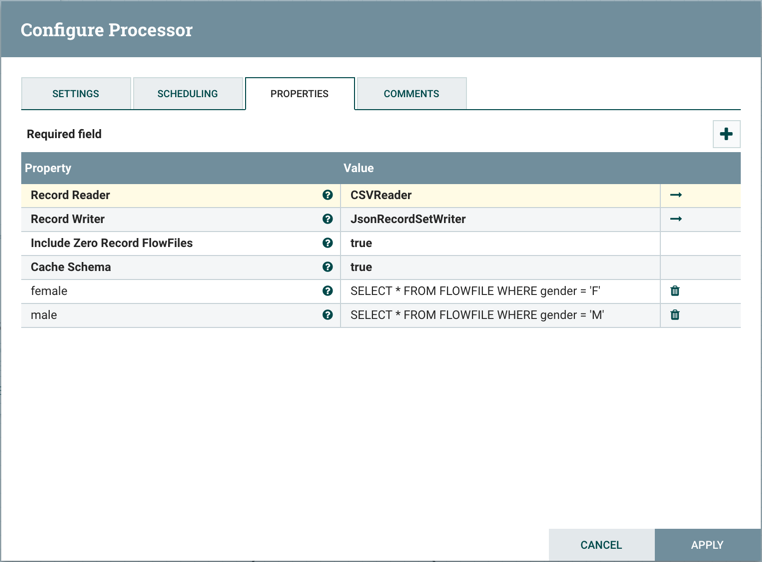Delete the female property with trash icon

point(675,291)
